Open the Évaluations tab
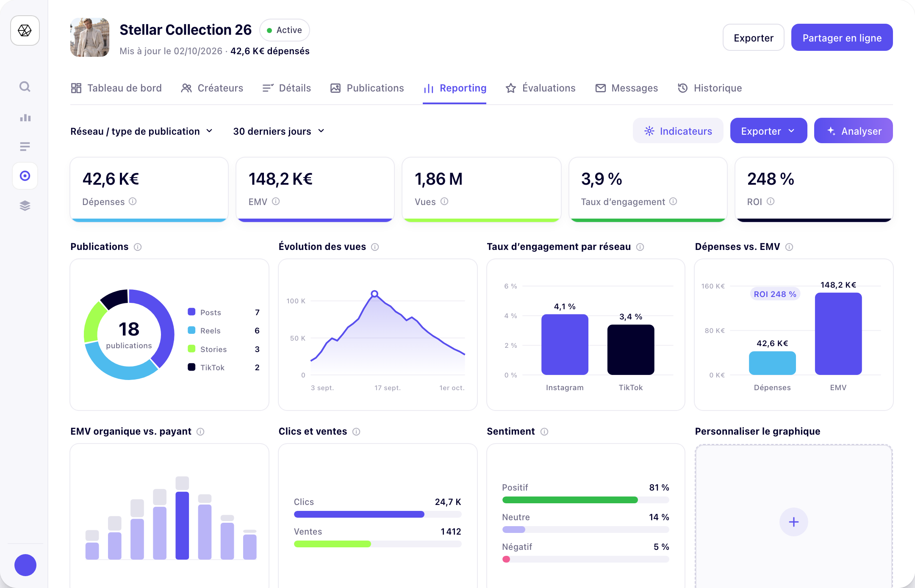This screenshot has height=588, width=915. [541, 88]
